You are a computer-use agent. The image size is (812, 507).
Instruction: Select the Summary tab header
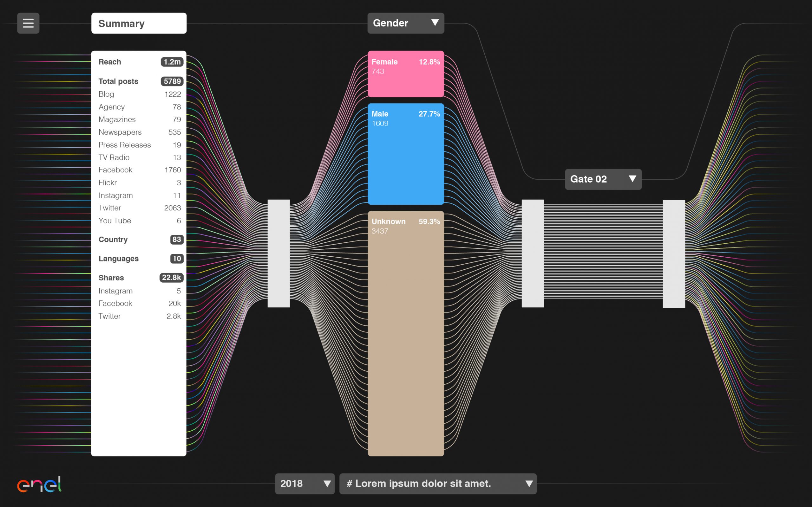point(139,23)
